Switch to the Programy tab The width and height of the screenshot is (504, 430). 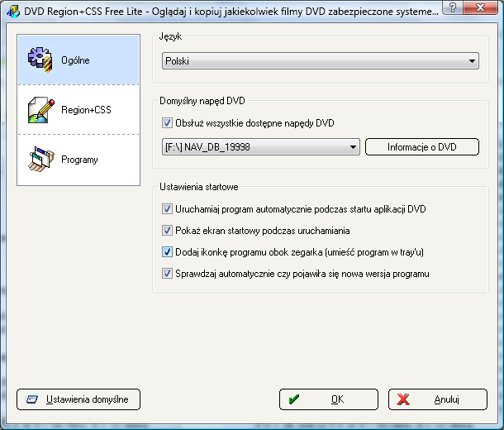pyautogui.click(x=78, y=160)
